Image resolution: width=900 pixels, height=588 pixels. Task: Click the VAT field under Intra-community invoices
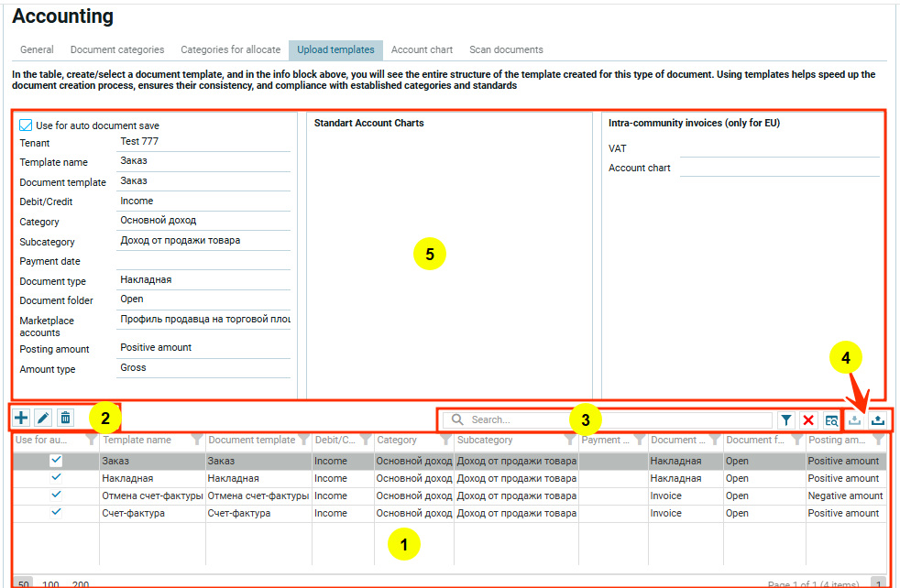(779, 148)
